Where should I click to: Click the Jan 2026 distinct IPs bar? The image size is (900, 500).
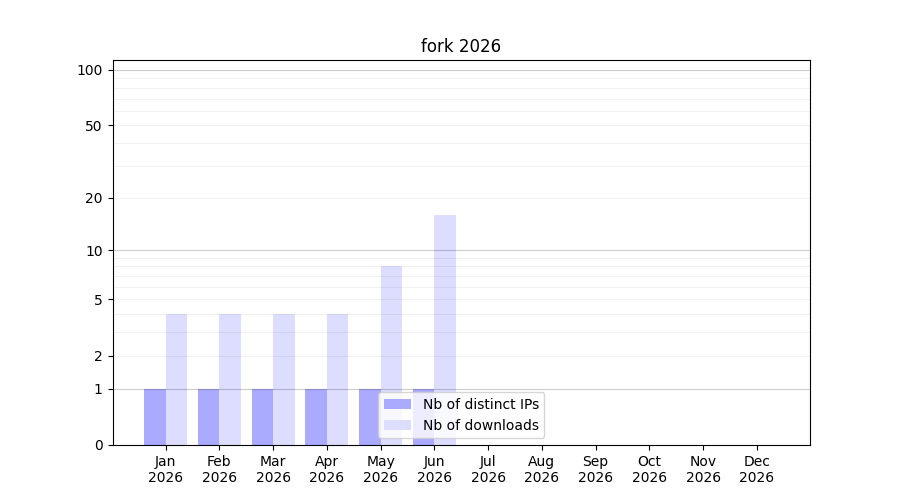tap(155, 417)
